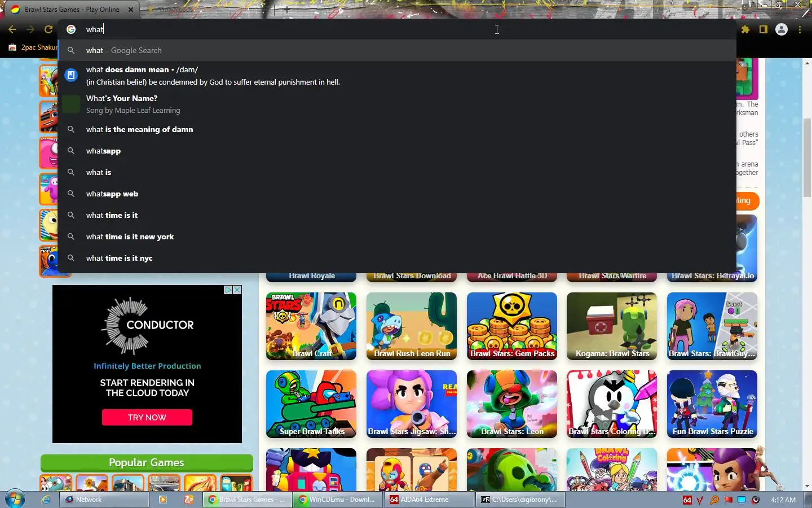
Task: Reload the page with the refresh icon
Action: click(x=48, y=29)
